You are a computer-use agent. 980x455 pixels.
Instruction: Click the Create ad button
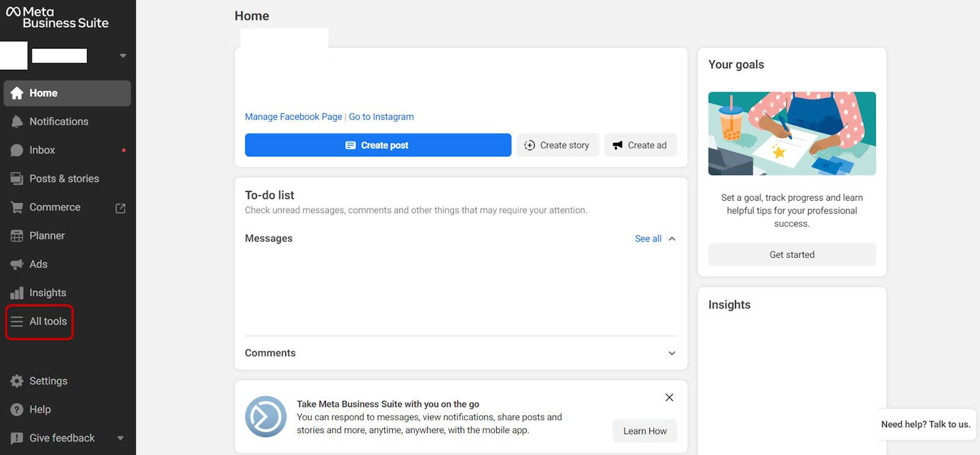click(x=641, y=145)
